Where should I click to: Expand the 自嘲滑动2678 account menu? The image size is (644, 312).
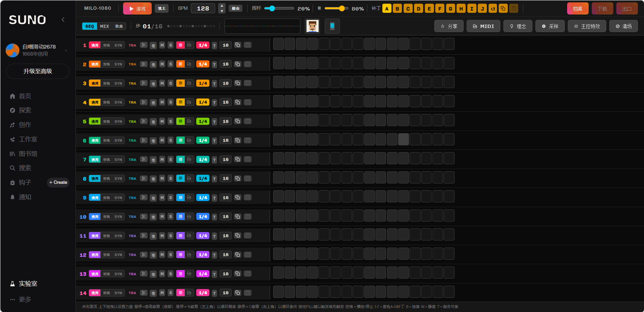[66, 50]
